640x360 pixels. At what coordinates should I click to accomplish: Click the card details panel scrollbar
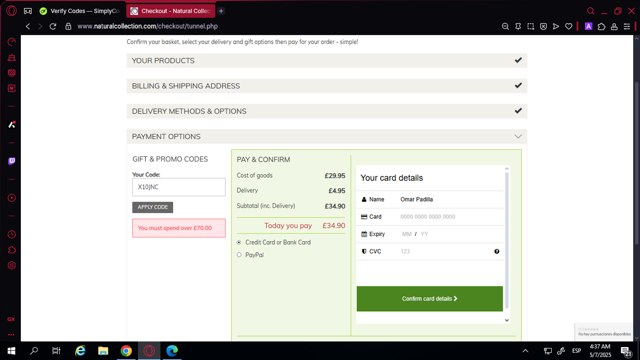coord(507,240)
